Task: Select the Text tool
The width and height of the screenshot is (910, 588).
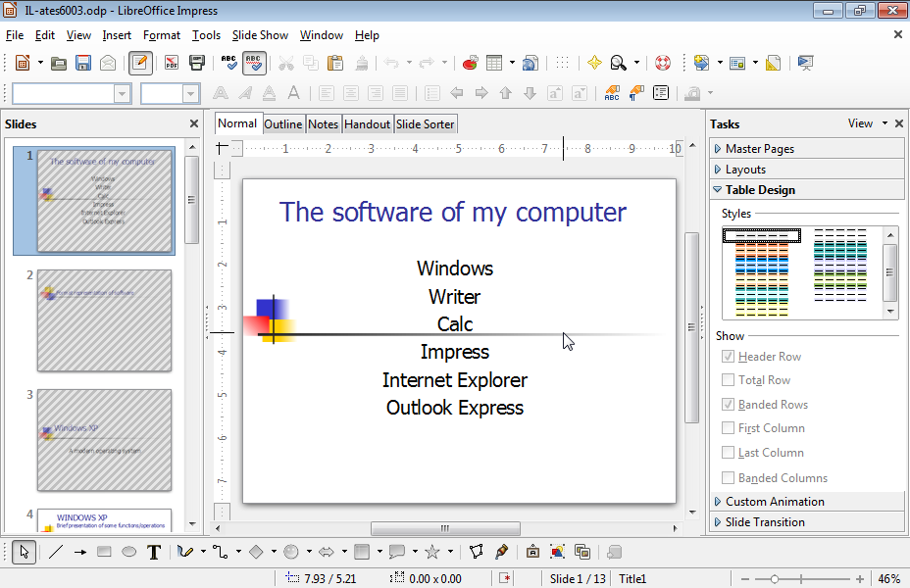Action: pos(154,552)
